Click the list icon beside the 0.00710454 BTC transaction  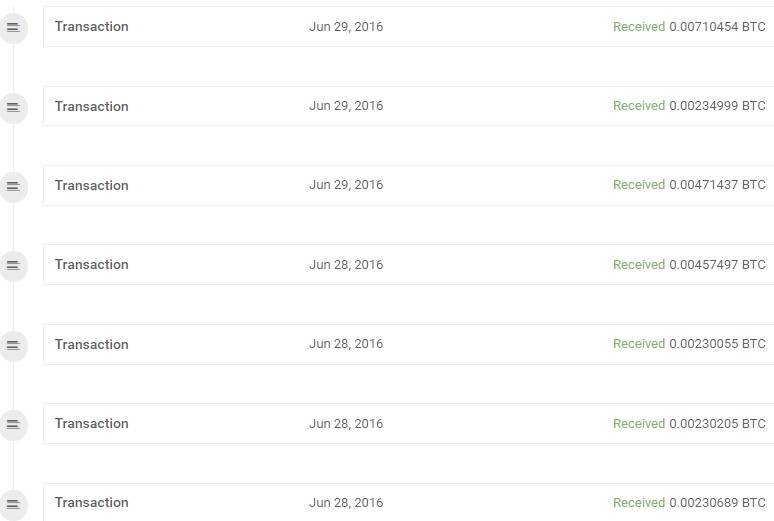click(x=13, y=28)
